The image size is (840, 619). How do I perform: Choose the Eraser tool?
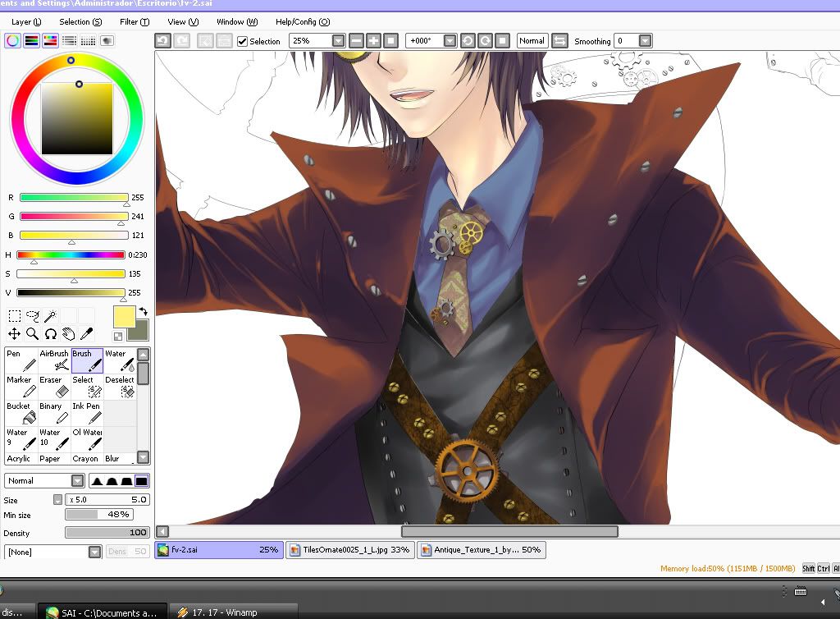tap(54, 387)
